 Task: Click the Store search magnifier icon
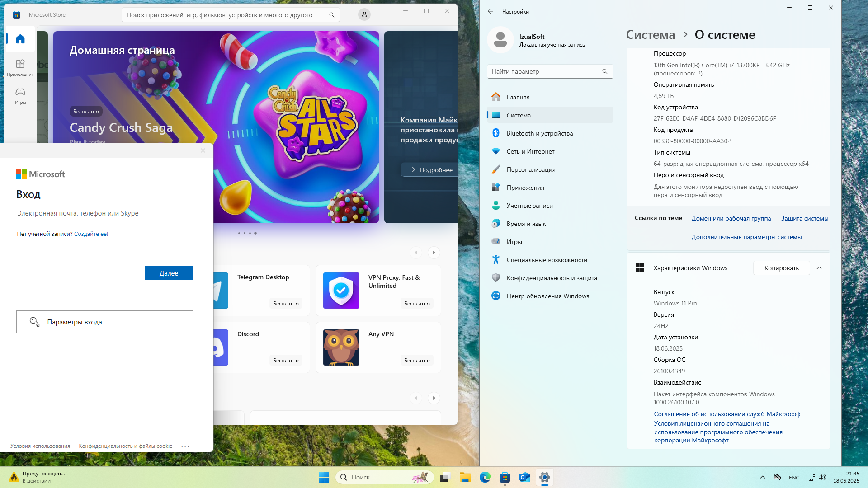click(332, 15)
